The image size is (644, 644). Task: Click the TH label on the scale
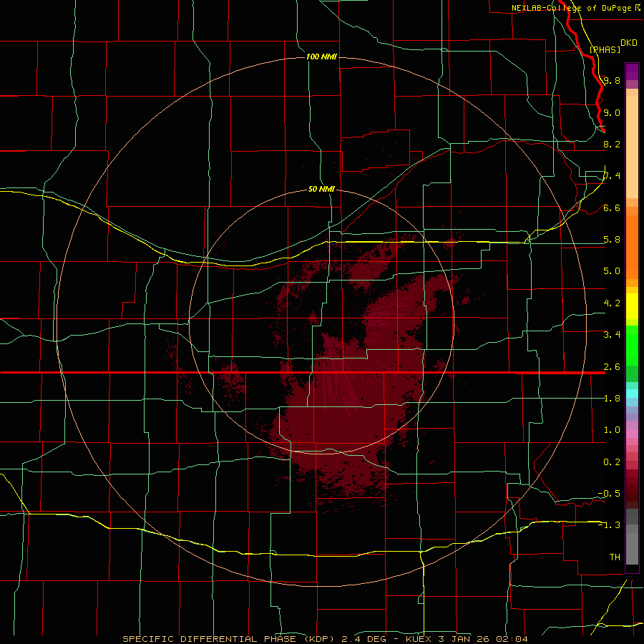click(x=615, y=557)
